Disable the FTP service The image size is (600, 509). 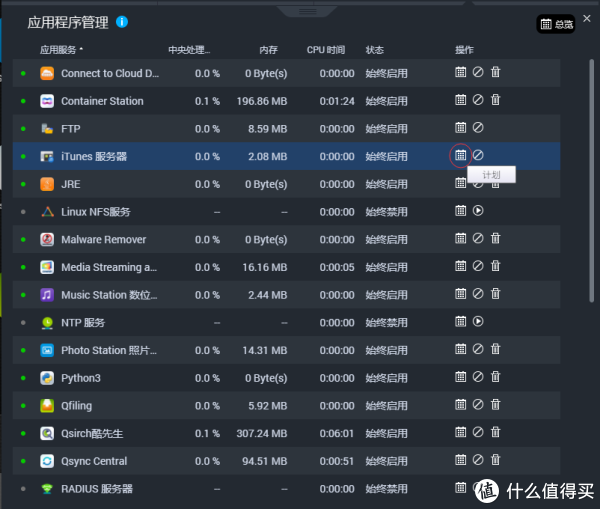point(478,128)
